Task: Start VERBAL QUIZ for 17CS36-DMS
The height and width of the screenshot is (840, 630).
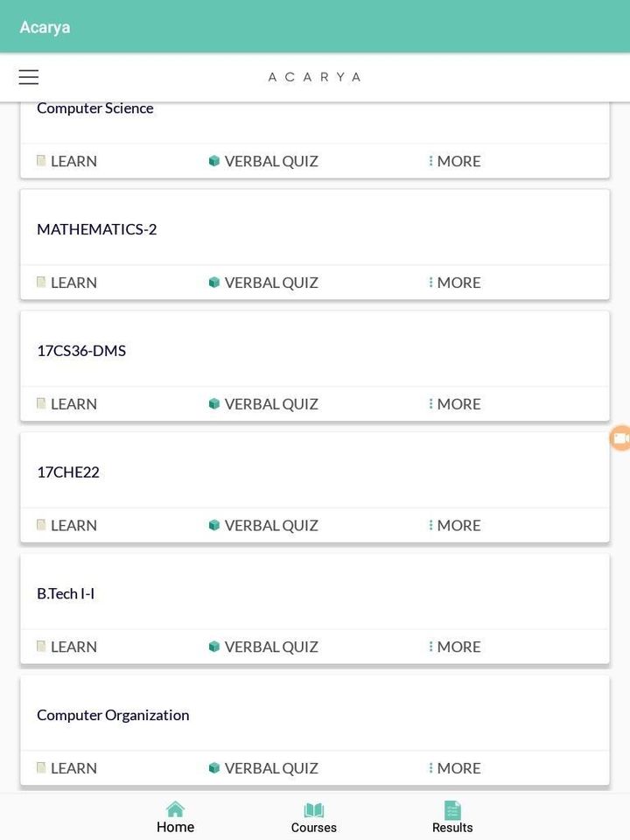Action: tap(270, 404)
